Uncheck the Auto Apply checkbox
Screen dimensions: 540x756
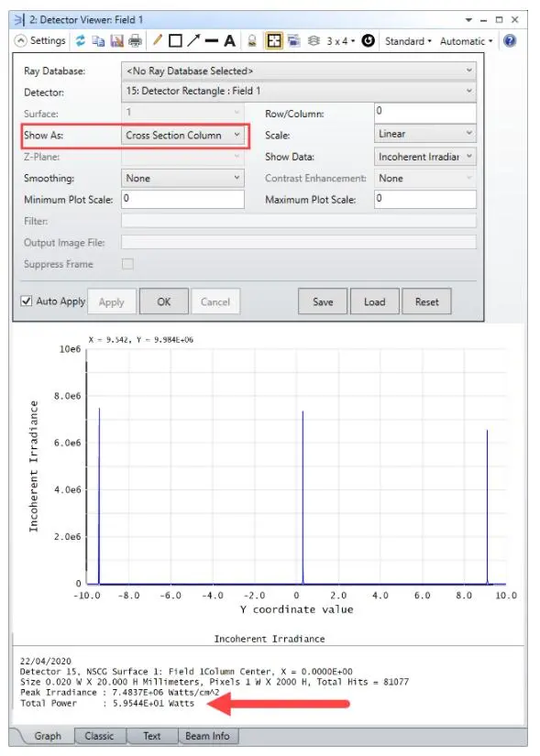coord(27,301)
